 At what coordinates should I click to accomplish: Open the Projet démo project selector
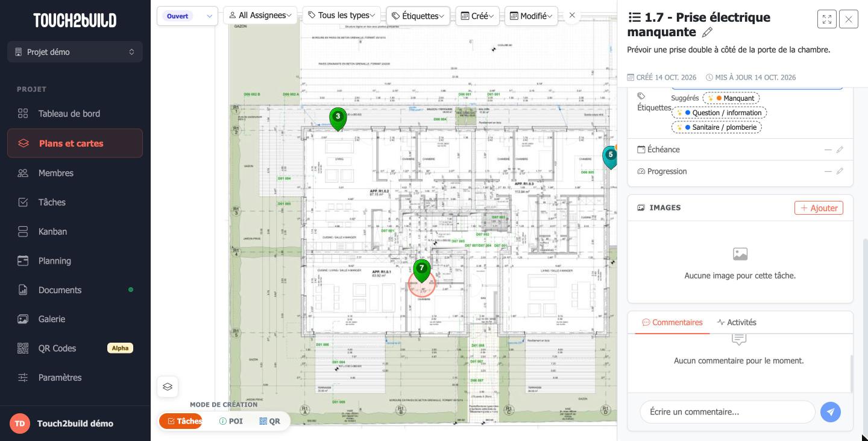(x=75, y=52)
